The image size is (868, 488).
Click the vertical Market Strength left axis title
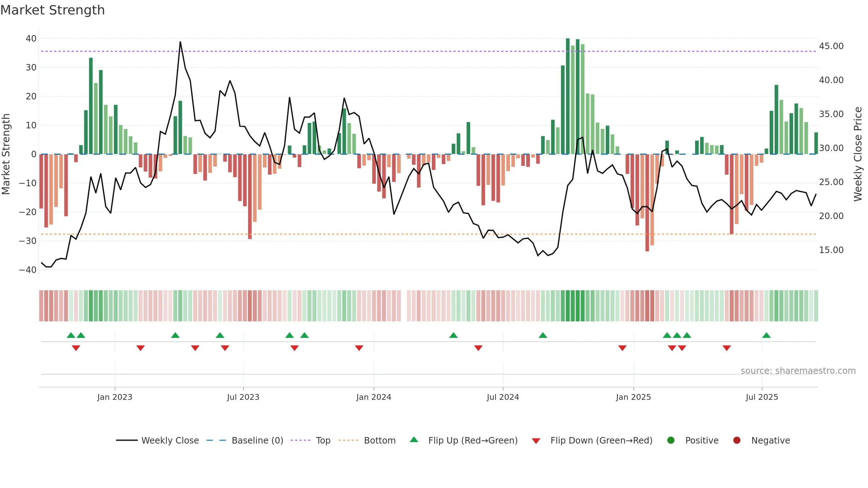click(x=6, y=154)
